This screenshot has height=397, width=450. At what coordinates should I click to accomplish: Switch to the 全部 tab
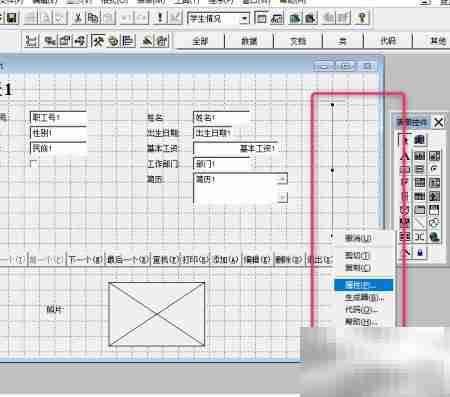tap(200, 41)
